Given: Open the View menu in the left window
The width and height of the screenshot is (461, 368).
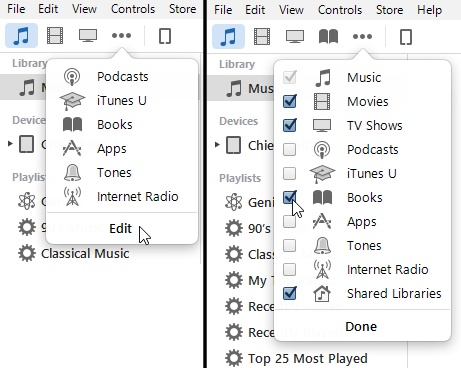Looking at the screenshot, I should [x=84, y=9].
